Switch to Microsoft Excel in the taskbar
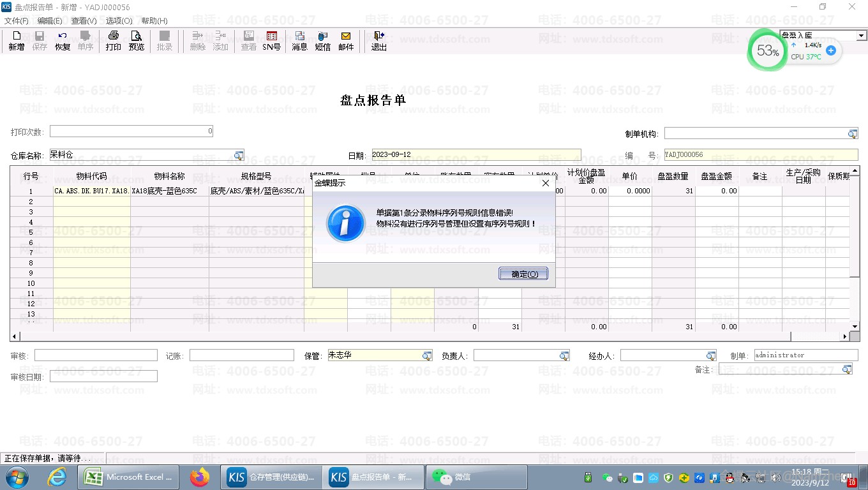The height and width of the screenshot is (490, 868). coord(128,477)
